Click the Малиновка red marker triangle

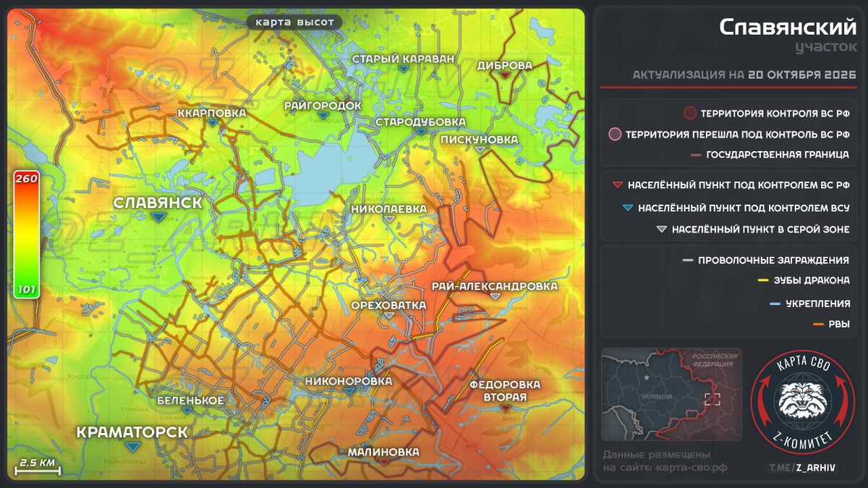pos(384,461)
